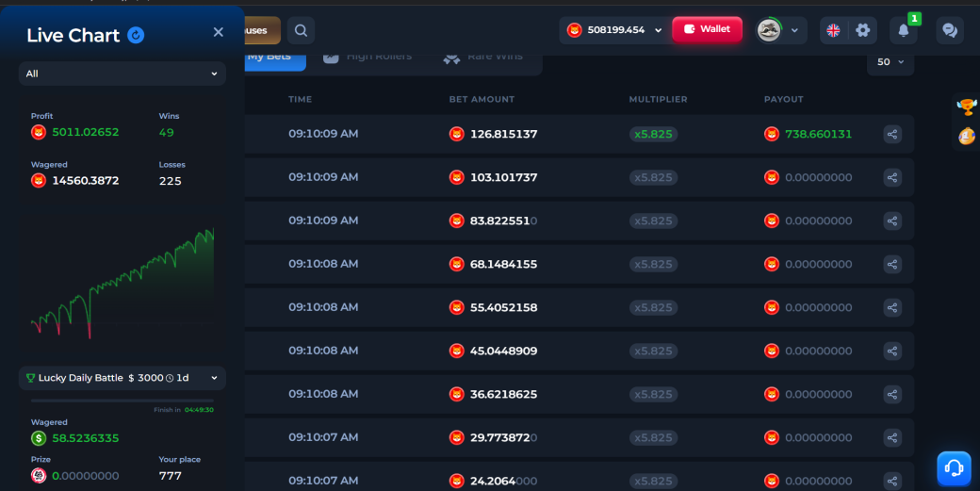Image resolution: width=980 pixels, height=491 pixels.
Task: Click the green notification badge showing 1
Action: click(x=914, y=19)
